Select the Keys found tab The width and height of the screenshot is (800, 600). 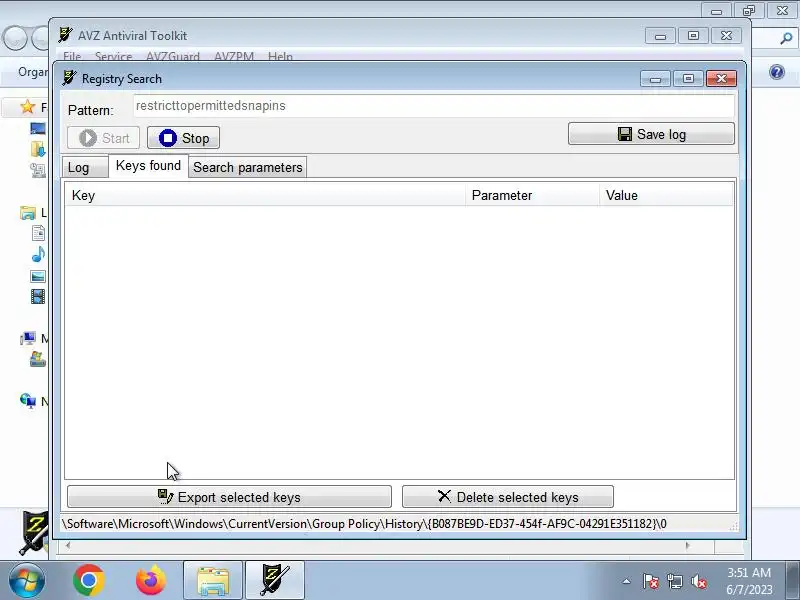point(148,166)
